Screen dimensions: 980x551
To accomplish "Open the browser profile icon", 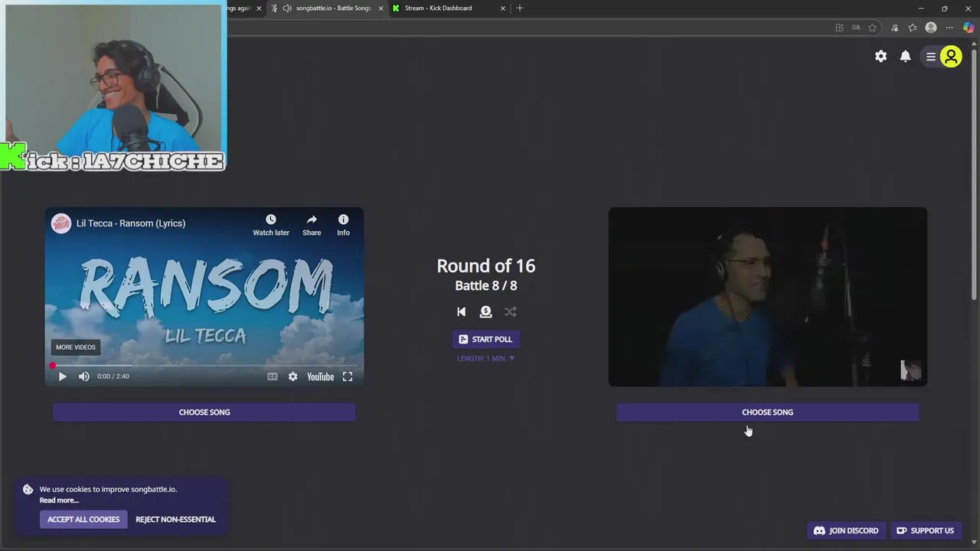I will coord(931,28).
